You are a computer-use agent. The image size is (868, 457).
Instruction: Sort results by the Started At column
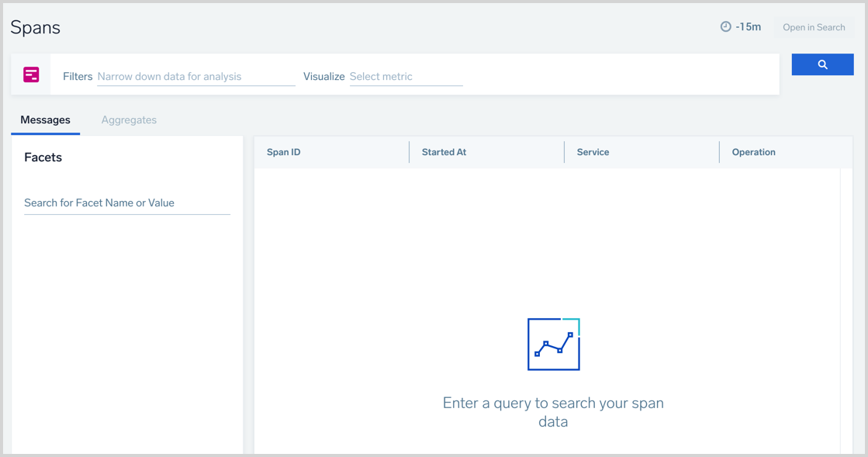(444, 151)
